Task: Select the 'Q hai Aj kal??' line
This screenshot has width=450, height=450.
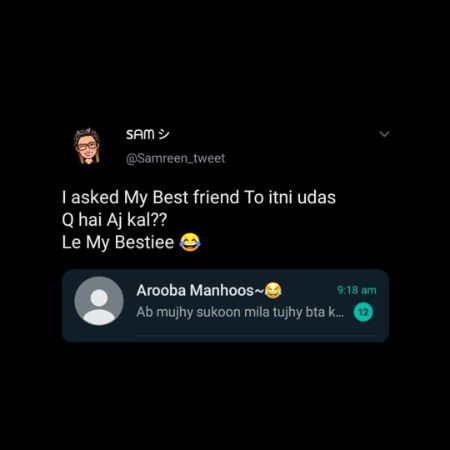Action: click(114, 220)
